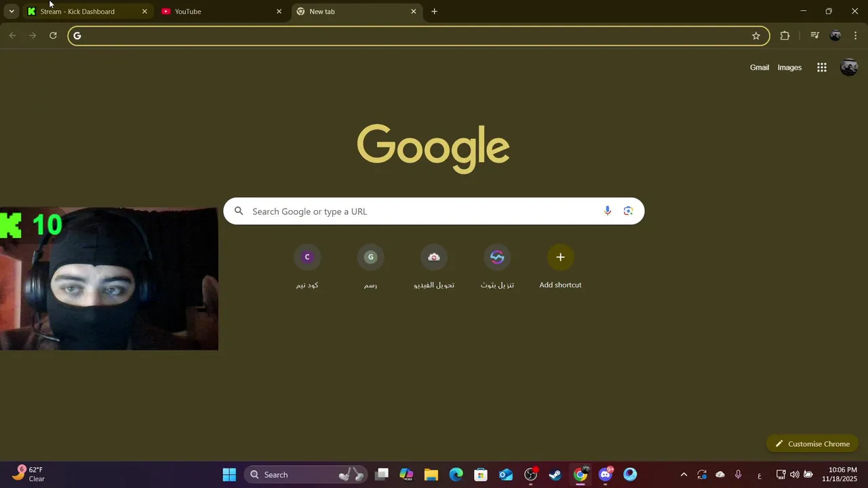Open the media controls icon in toolbar
The width and height of the screenshot is (868, 488).
(815, 36)
